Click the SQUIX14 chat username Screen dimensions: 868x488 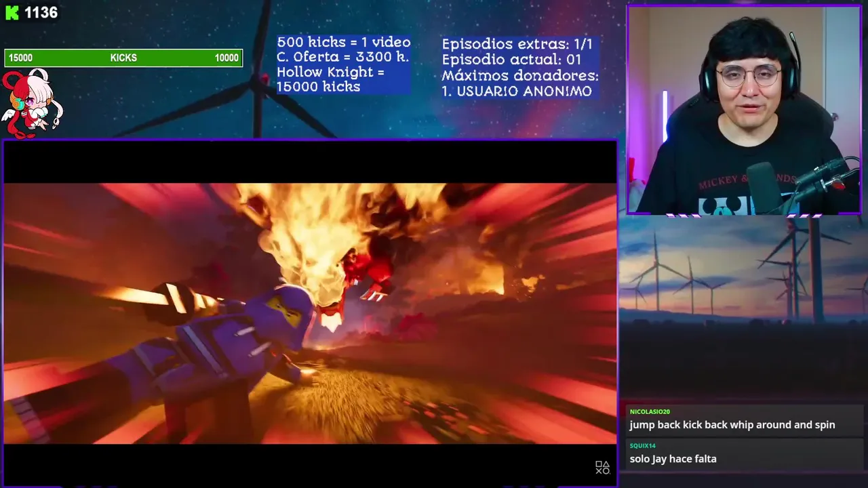tap(643, 445)
